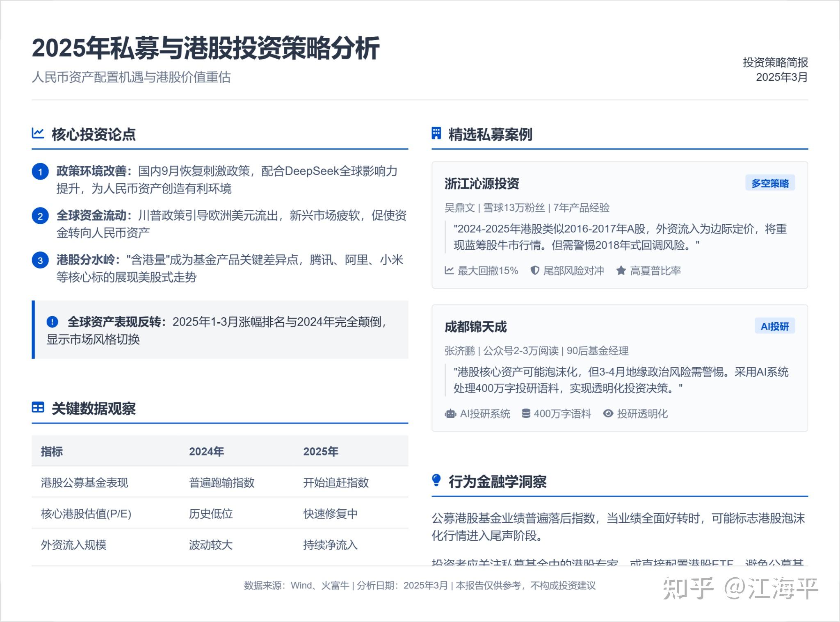Click the 快速修复中 table cell
The width and height of the screenshot is (840, 622).
click(331, 514)
